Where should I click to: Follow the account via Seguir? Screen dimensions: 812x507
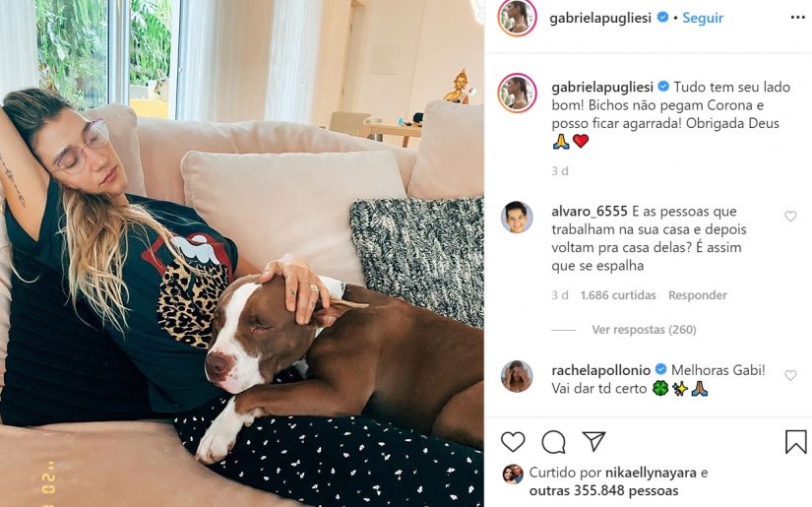click(702, 18)
